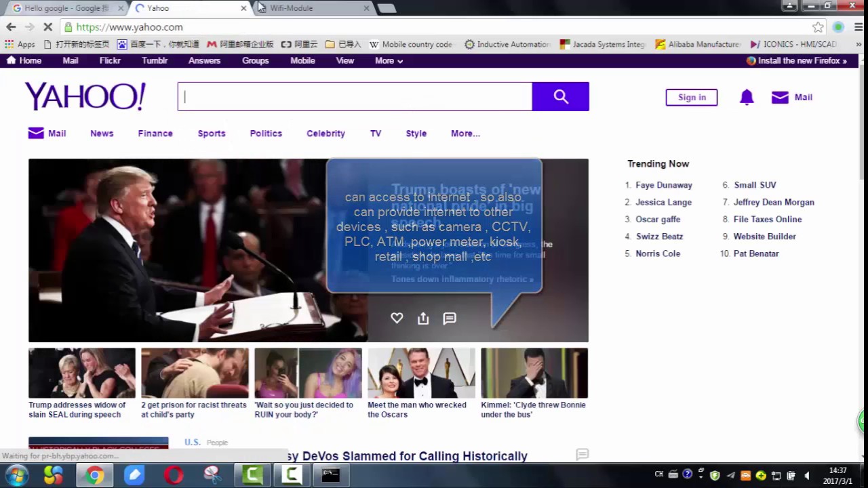The height and width of the screenshot is (488, 868).
Task: Open the RUIN your body story thumbnail
Action: pyautogui.click(x=308, y=373)
